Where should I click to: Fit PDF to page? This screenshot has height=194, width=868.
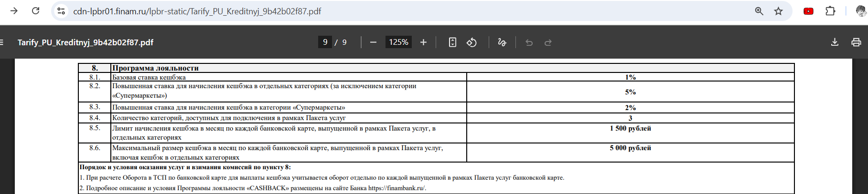pyautogui.click(x=452, y=42)
